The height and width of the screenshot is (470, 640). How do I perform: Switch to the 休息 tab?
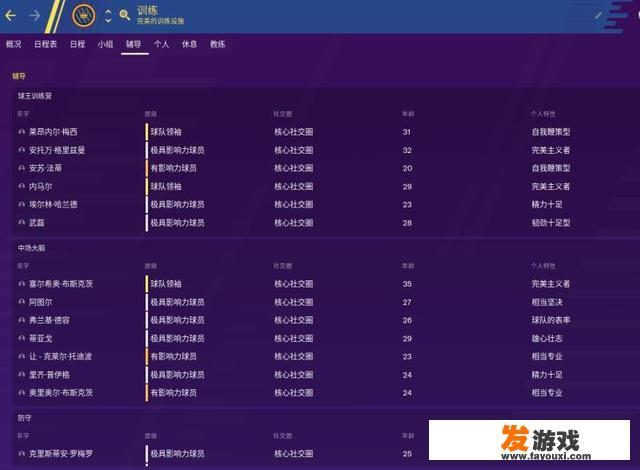pos(189,44)
